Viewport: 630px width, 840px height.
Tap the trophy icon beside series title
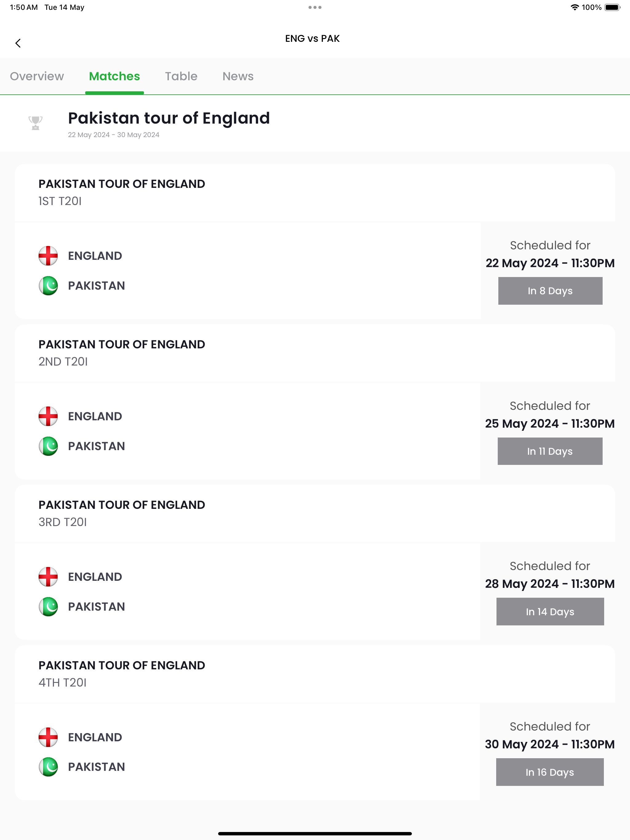pos(35,123)
